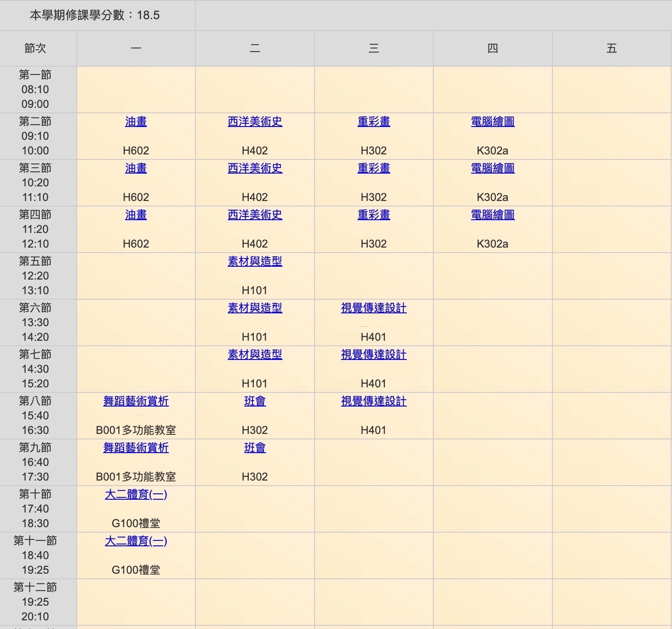
Task: Click K302a room text in 第四節 row
Action: [x=493, y=244]
